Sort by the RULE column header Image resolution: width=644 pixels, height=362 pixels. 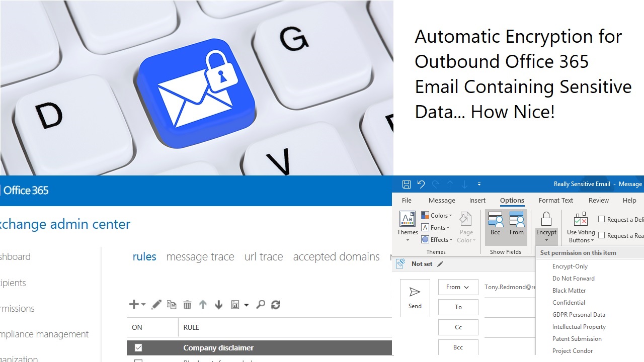(191, 327)
